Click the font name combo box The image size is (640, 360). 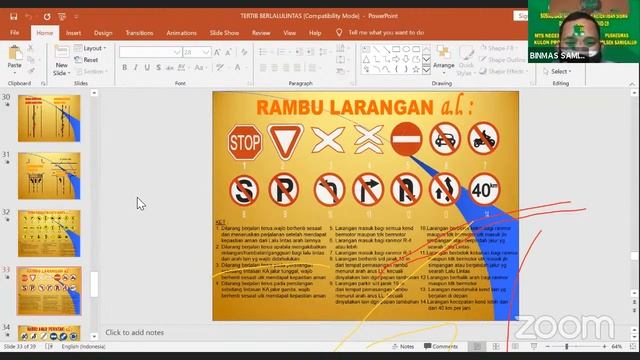[x=150, y=52]
